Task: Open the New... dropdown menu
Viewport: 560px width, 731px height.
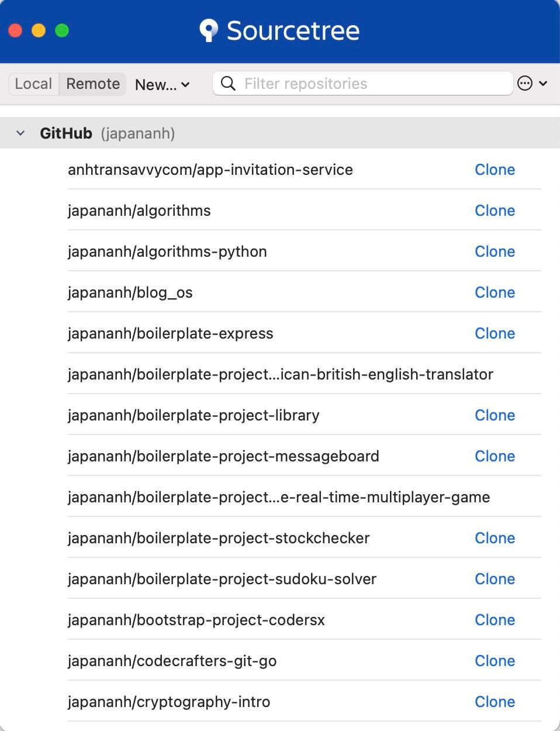Action: [162, 85]
